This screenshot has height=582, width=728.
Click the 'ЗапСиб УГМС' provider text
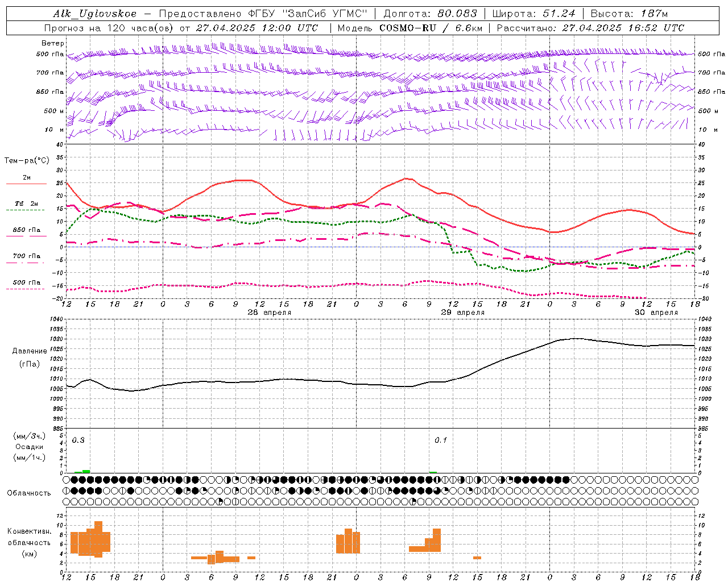point(325,14)
